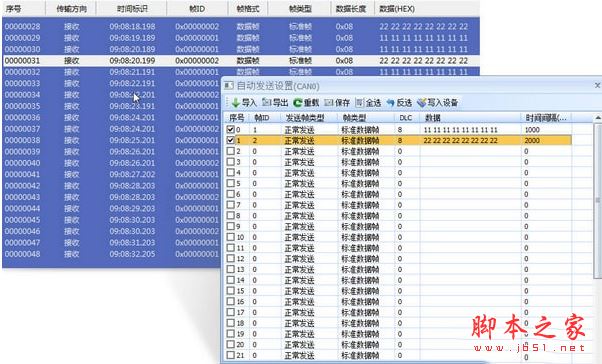602x364 pixels.
Task: Enable the checkbox for row 2
Action: (x=230, y=151)
